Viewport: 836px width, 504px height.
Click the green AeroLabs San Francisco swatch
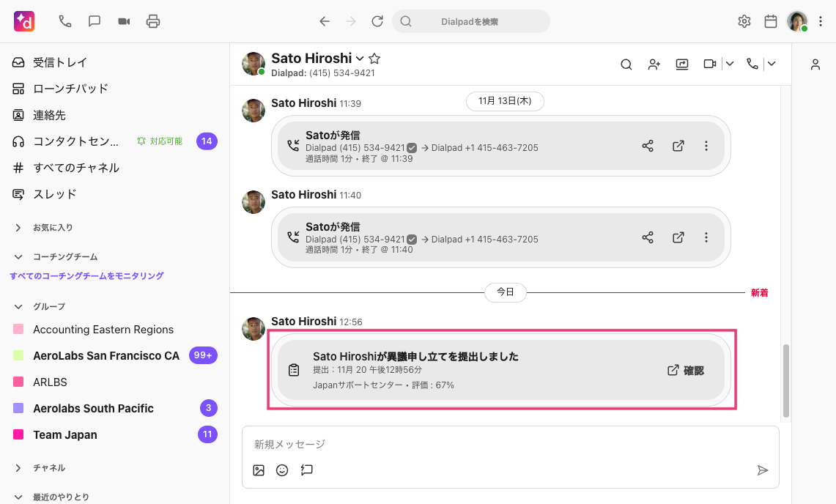[x=18, y=356]
